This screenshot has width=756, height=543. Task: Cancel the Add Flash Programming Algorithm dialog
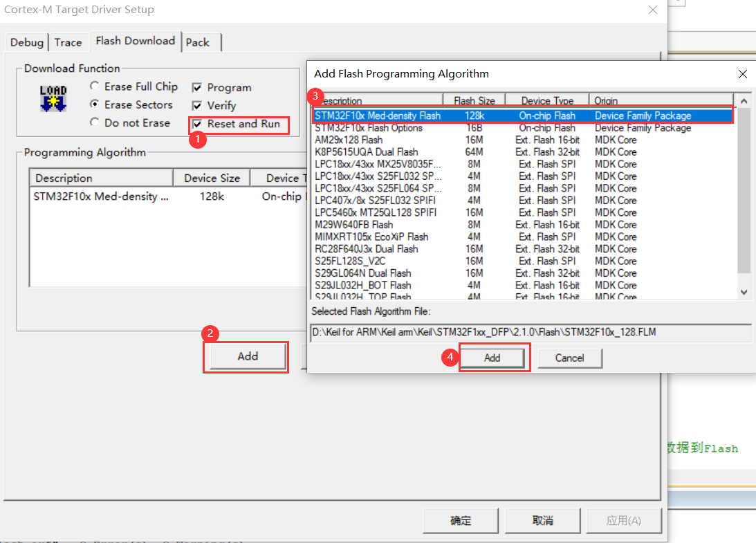[569, 358]
